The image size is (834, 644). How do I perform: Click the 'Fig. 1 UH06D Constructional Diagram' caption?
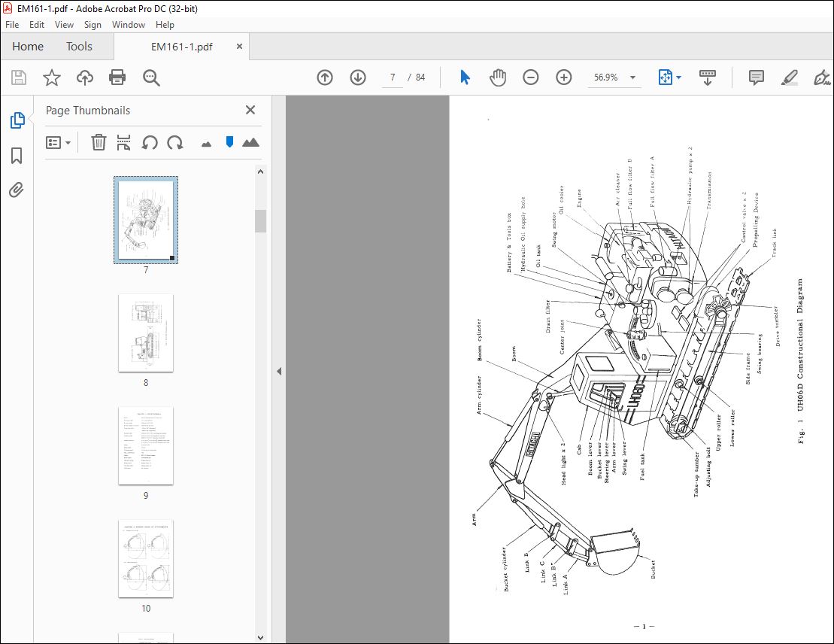point(800,361)
